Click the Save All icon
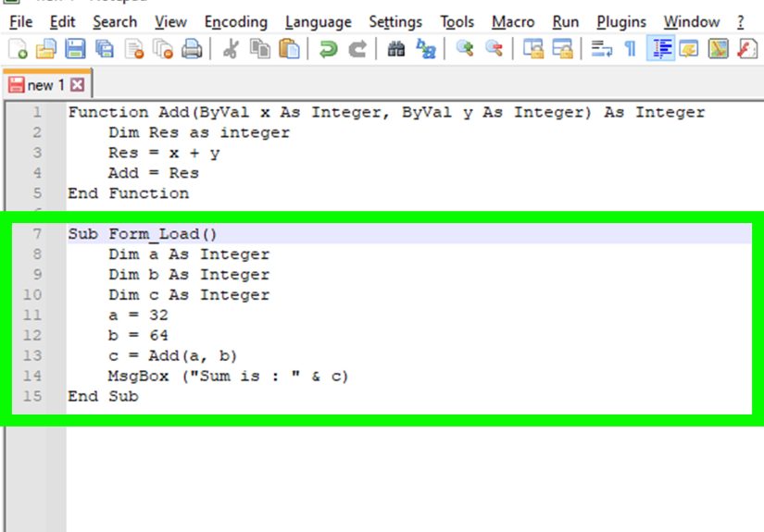 [x=105, y=49]
